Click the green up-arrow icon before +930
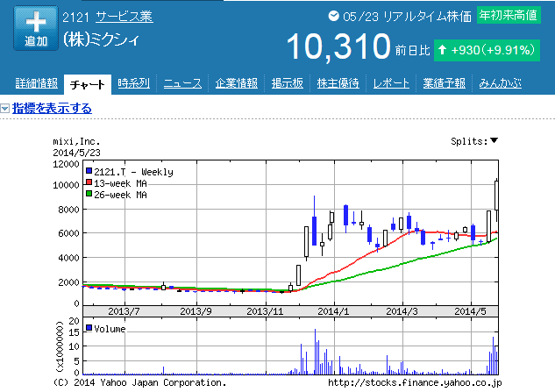This screenshot has height=392, width=555. 442,50
